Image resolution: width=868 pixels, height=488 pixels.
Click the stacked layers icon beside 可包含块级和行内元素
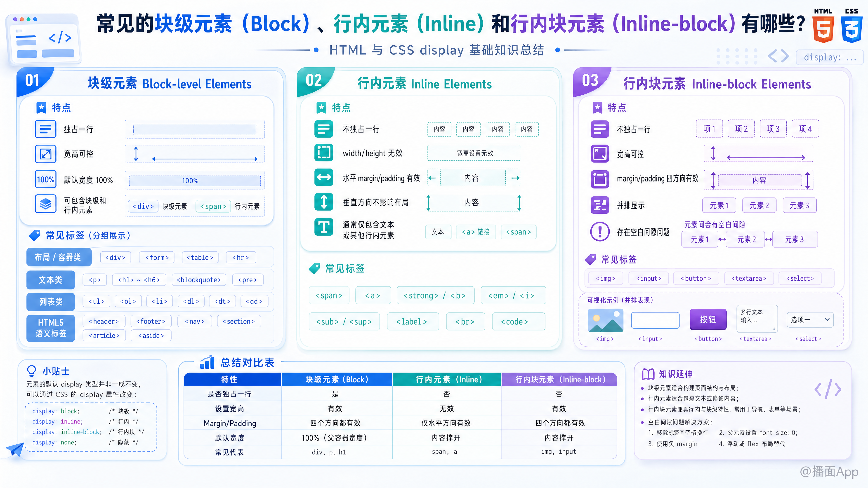click(x=45, y=204)
